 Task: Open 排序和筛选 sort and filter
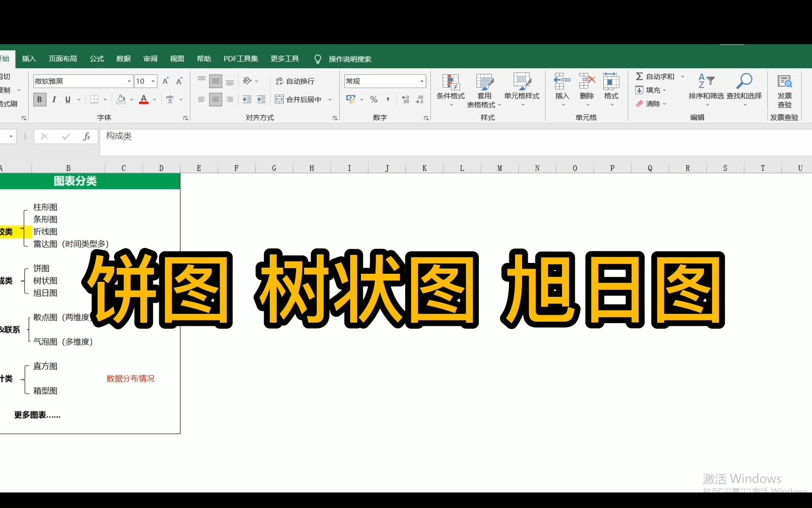pyautogui.click(x=706, y=90)
